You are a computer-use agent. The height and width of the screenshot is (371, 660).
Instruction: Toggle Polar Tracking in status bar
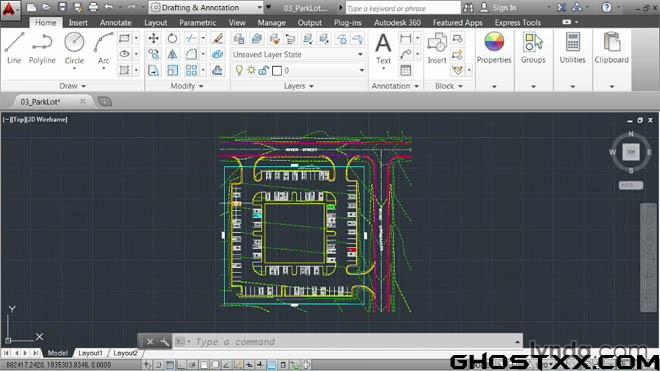pos(193,365)
